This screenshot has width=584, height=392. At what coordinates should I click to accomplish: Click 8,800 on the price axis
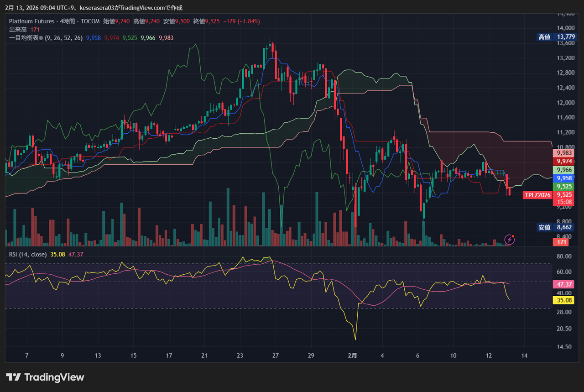[x=564, y=222]
